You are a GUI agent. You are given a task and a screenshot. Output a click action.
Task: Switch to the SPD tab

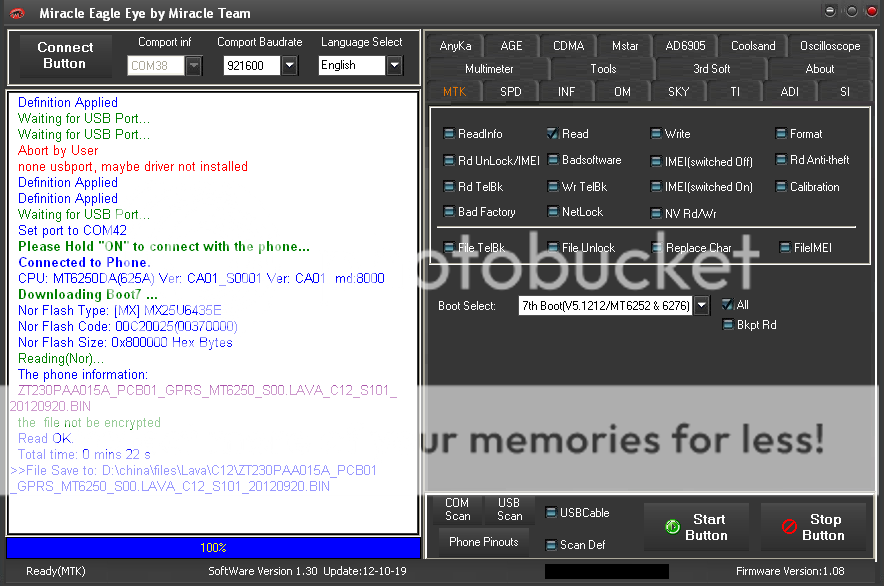point(511,91)
